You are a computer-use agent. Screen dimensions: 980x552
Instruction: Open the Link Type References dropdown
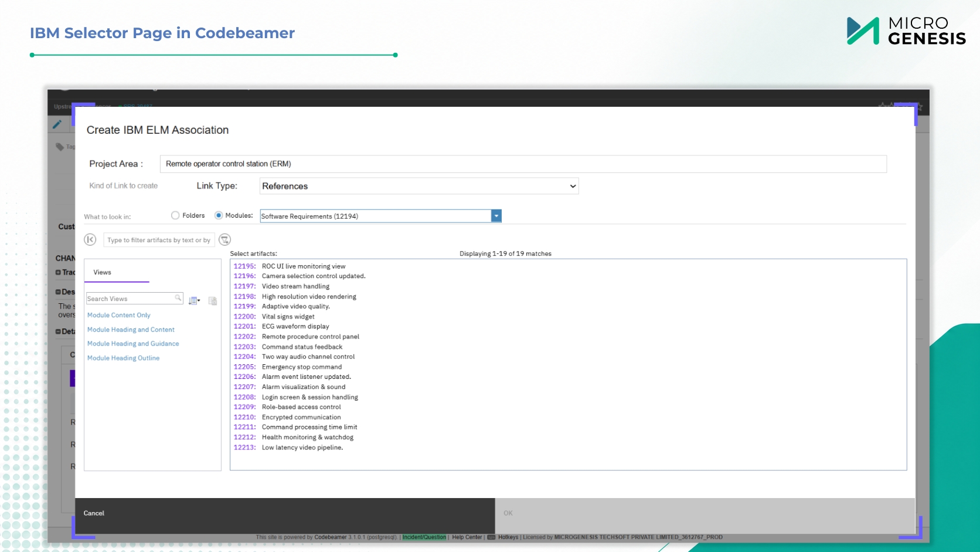click(419, 186)
